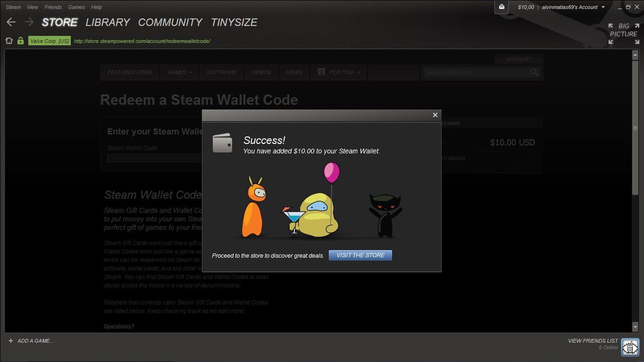Click the page's vertical scrollbar thumb
Screen dimensions: 644x362
635,127
